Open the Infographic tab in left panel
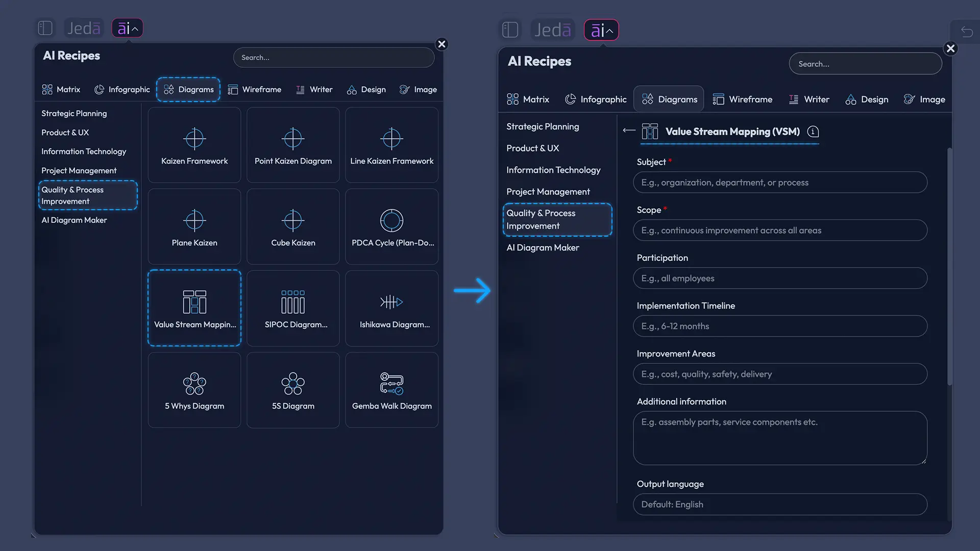 (x=122, y=90)
